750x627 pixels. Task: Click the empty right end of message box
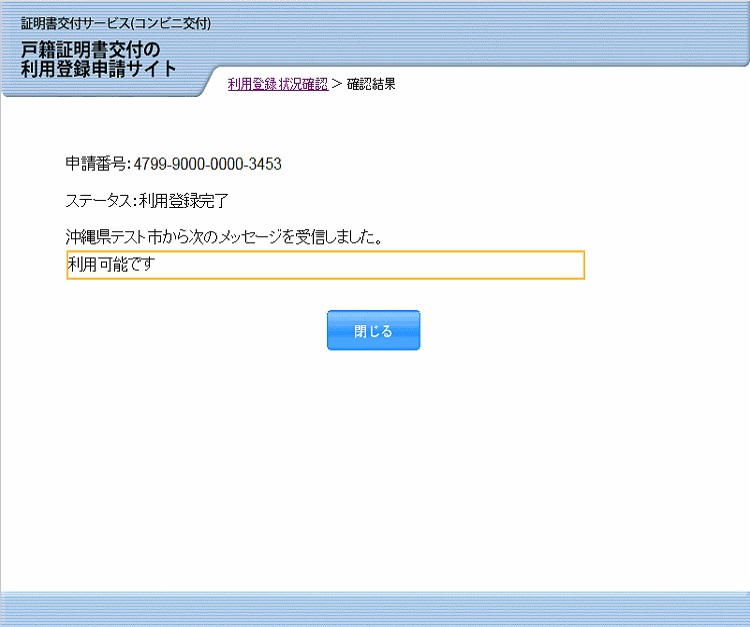tap(540, 265)
